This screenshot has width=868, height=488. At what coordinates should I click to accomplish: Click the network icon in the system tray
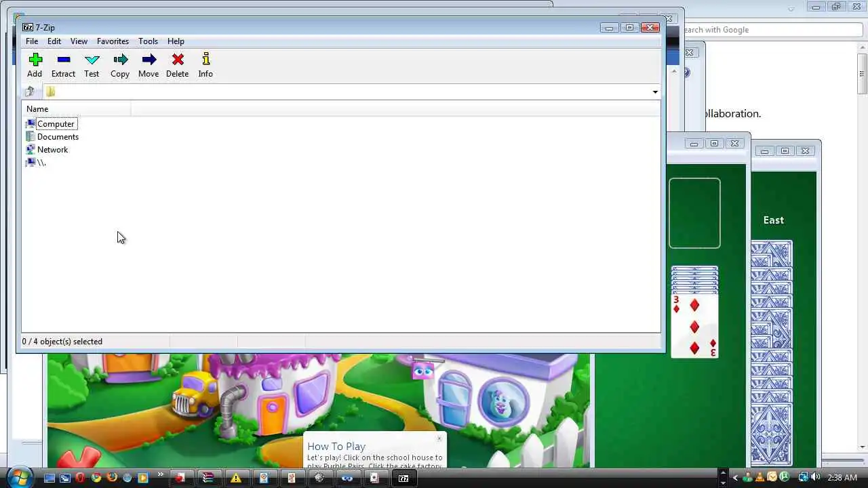(x=804, y=478)
